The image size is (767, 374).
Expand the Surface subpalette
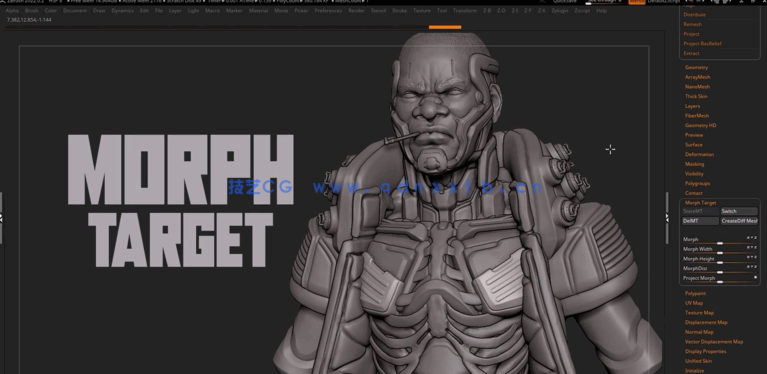(x=694, y=145)
